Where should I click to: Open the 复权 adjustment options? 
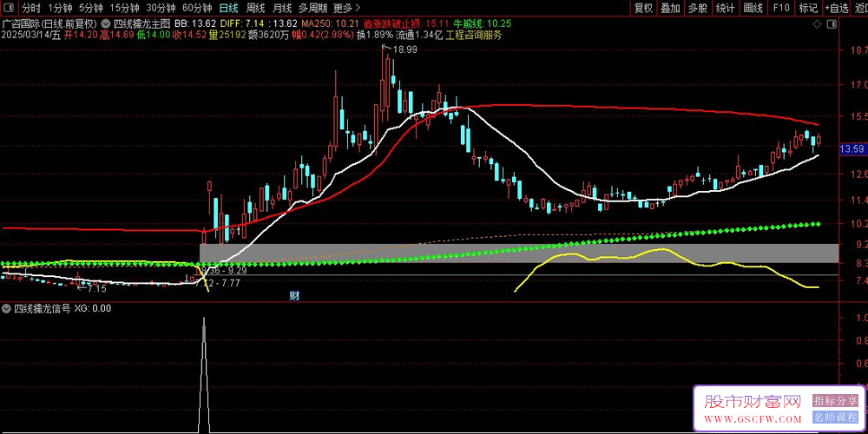tap(643, 8)
